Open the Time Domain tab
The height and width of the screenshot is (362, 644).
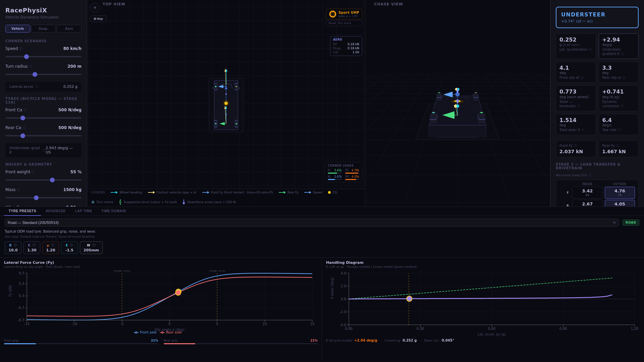pos(113,211)
